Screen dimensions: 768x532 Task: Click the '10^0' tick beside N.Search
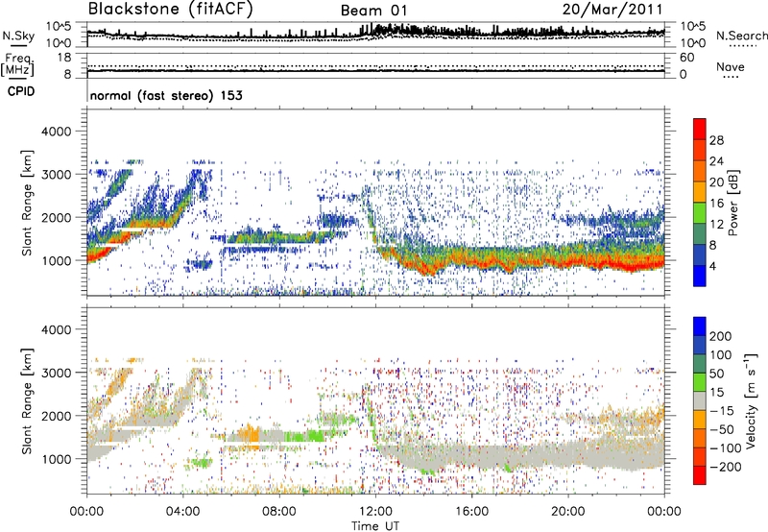click(693, 43)
